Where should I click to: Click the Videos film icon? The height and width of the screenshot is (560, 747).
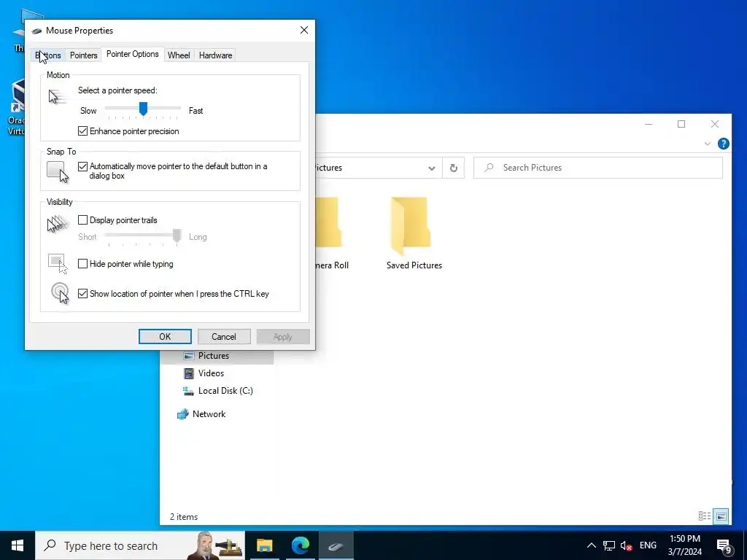[189, 373]
